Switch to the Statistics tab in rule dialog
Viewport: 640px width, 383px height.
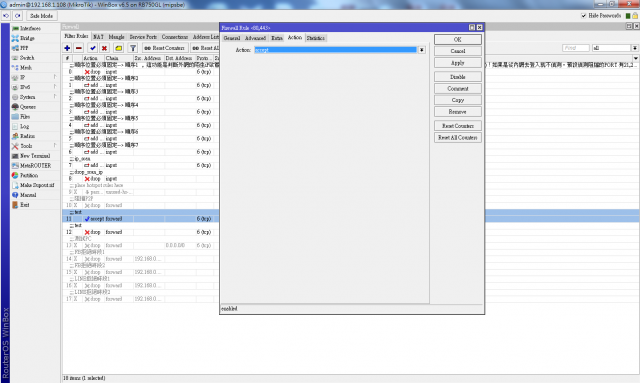click(x=316, y=38)
